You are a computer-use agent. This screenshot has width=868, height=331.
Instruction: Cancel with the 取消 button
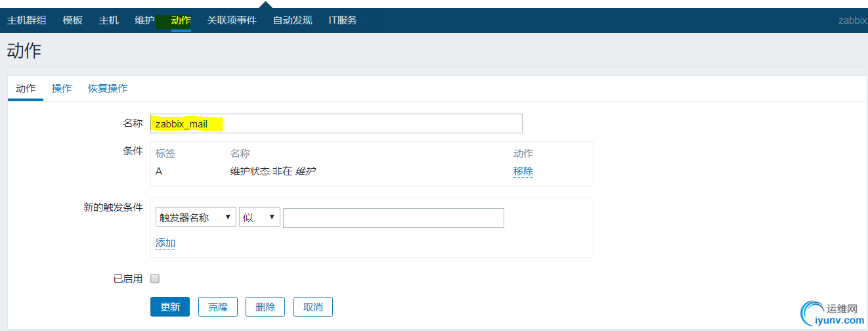coord(313,307)
